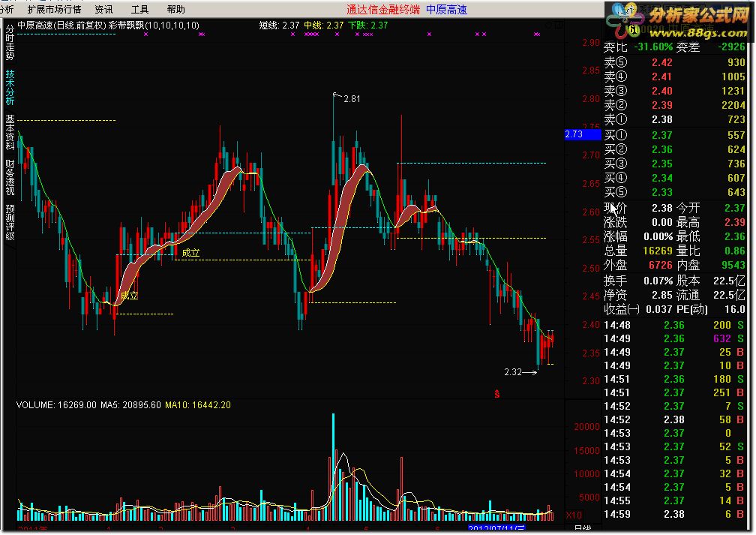The height and width of the screenshot is (535, 756).
Task: Select the 卖⑤ 2.42 order book row
Action: pyautogui.click(x=674, y=62)
